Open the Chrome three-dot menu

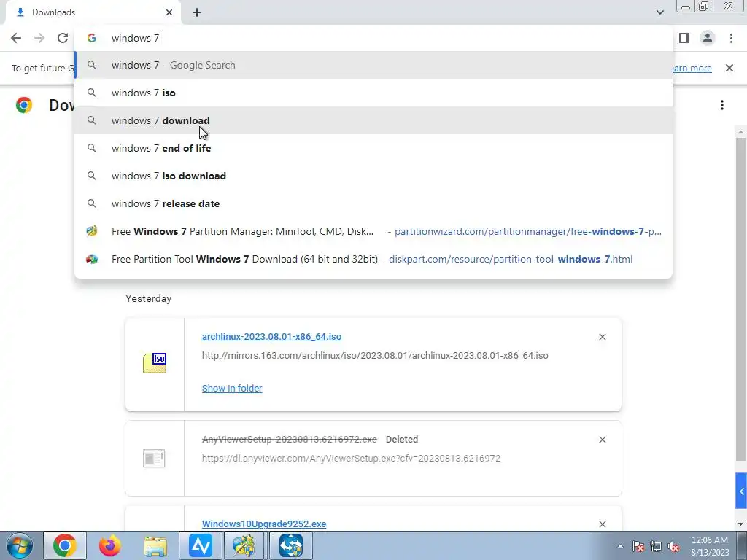pyautogui.click(x=731, y=38)
